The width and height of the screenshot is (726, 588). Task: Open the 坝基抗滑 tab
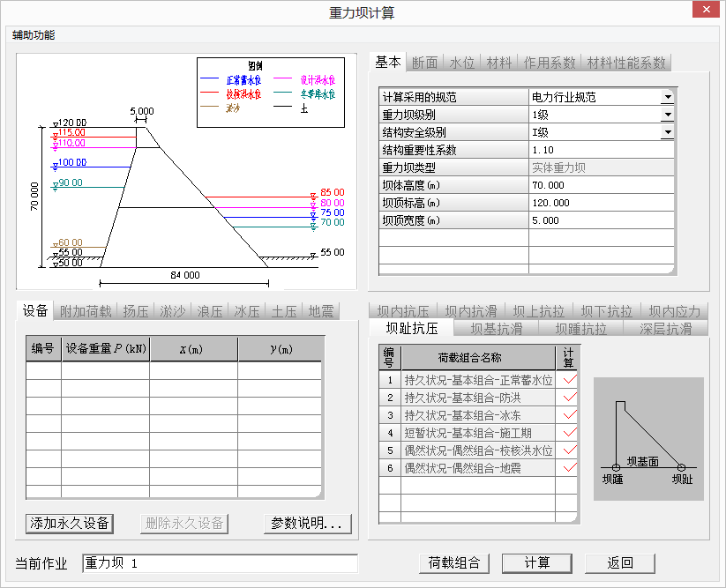(x=496, y=329)
